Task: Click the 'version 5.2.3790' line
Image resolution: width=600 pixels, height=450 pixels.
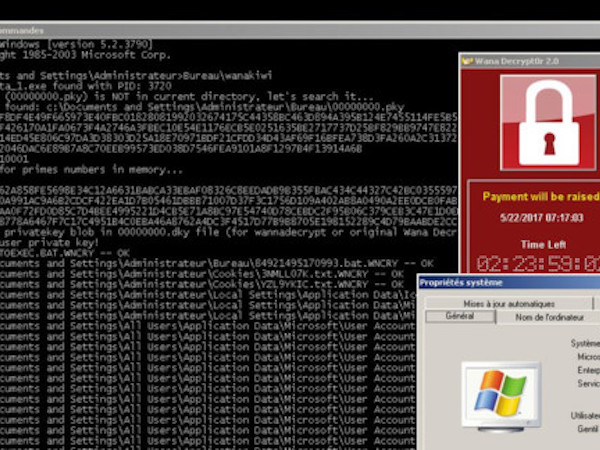Action: (77, 44)
